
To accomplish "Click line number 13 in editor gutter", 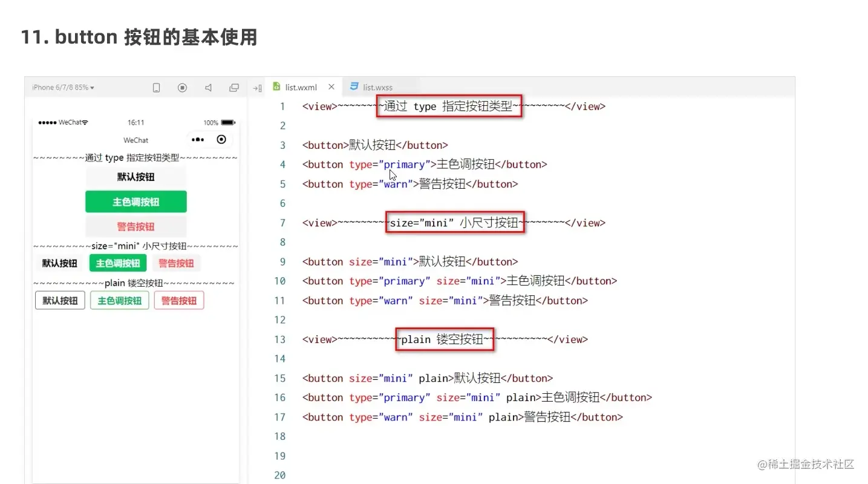I will tap(279, 339).
